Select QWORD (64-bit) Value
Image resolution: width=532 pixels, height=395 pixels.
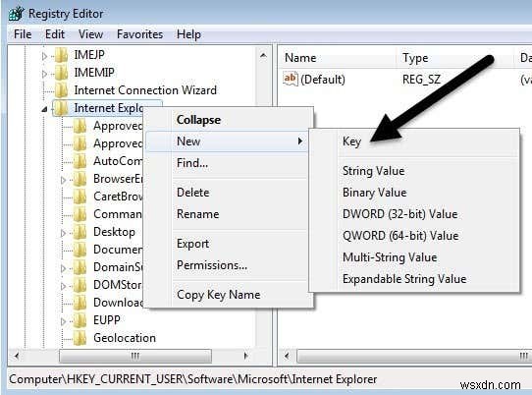(x=414, y=236)
